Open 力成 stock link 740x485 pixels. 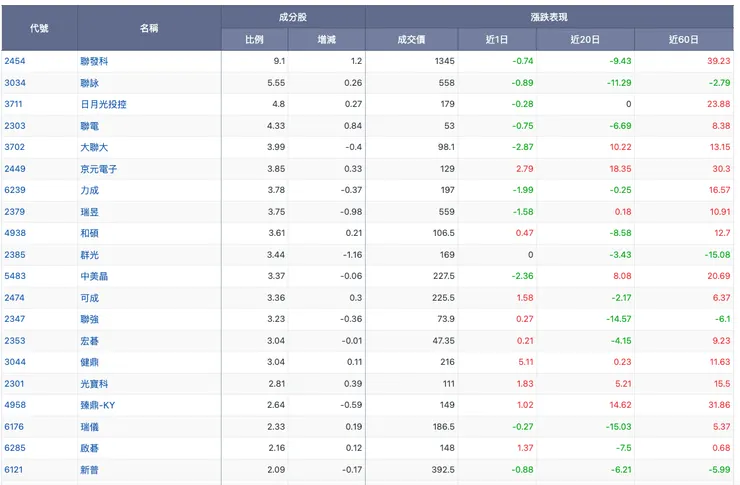pos(89,190)
